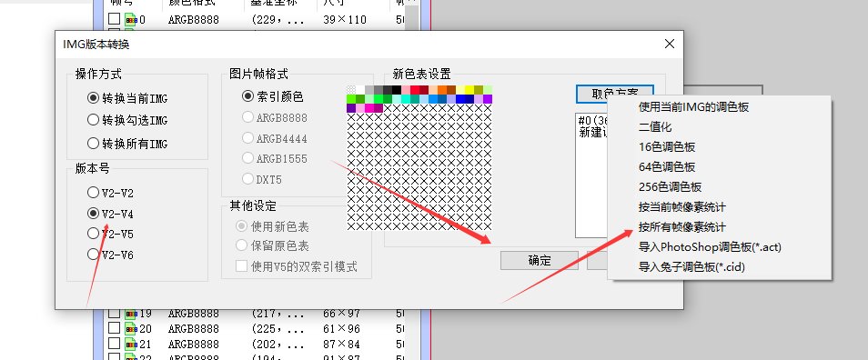Click the 61×96 size cell
Screen dimensions: 868x360
341,328
